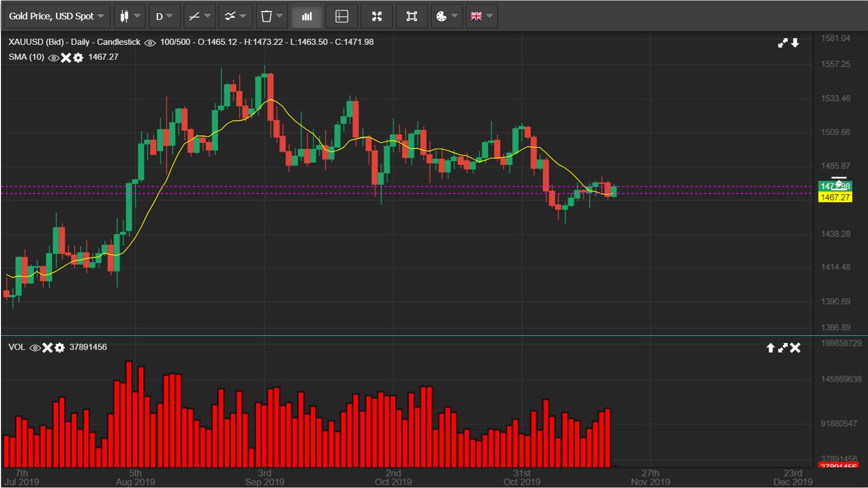Hide the SMA (10) line via eye

(54, 58)
